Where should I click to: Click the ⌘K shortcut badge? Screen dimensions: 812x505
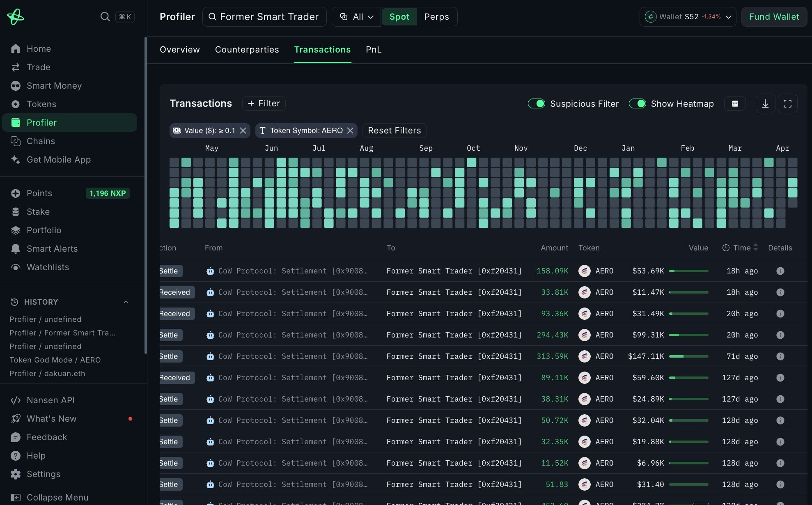tap(125, 17)
